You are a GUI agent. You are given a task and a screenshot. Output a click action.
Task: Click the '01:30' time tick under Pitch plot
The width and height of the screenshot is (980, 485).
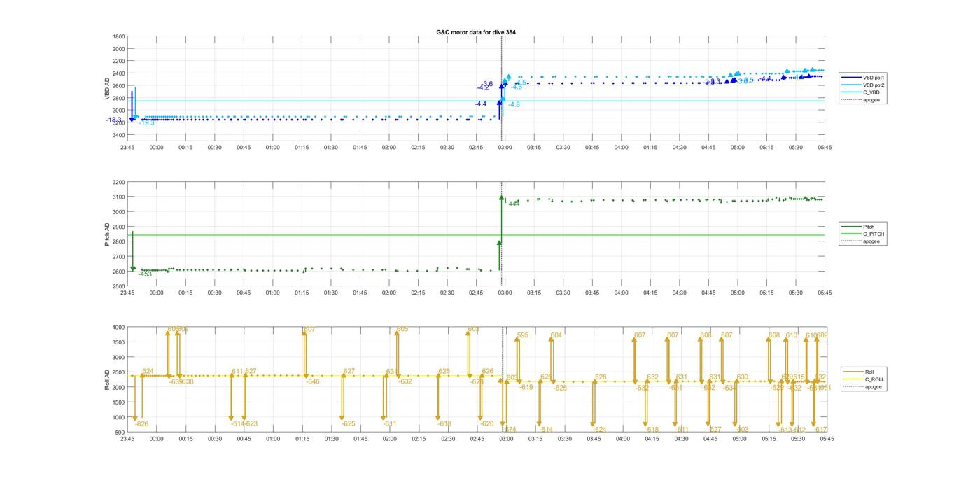[330, 293]
